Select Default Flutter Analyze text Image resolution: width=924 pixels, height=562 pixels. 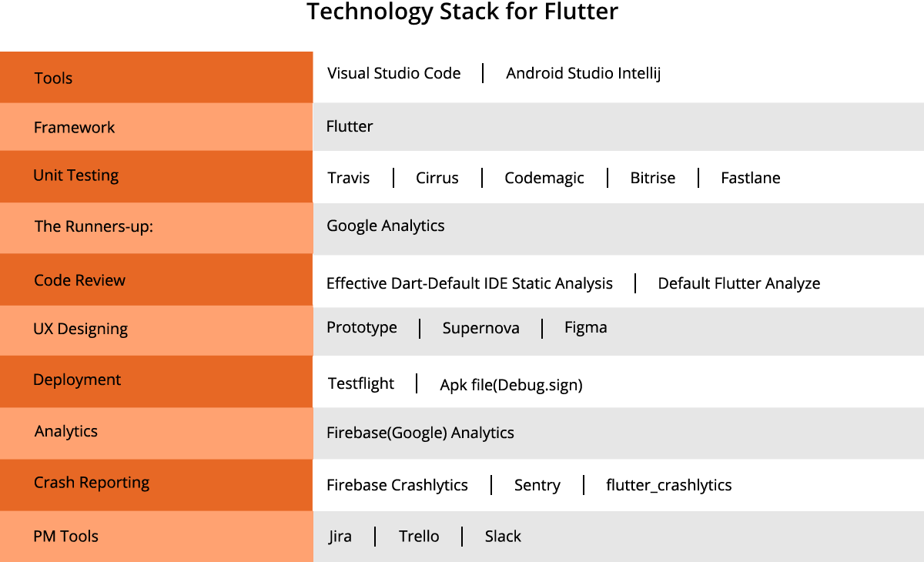[738, 283]
